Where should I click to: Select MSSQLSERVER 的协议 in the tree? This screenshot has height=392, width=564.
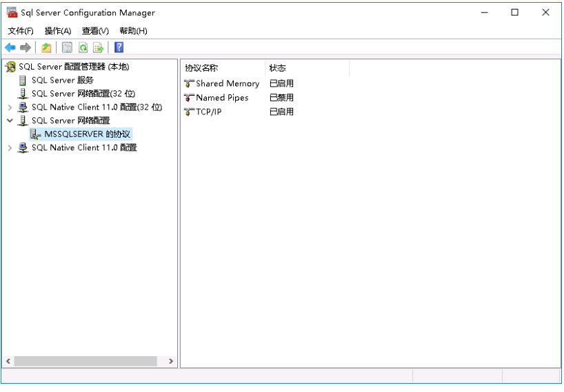tap(87, 134)
